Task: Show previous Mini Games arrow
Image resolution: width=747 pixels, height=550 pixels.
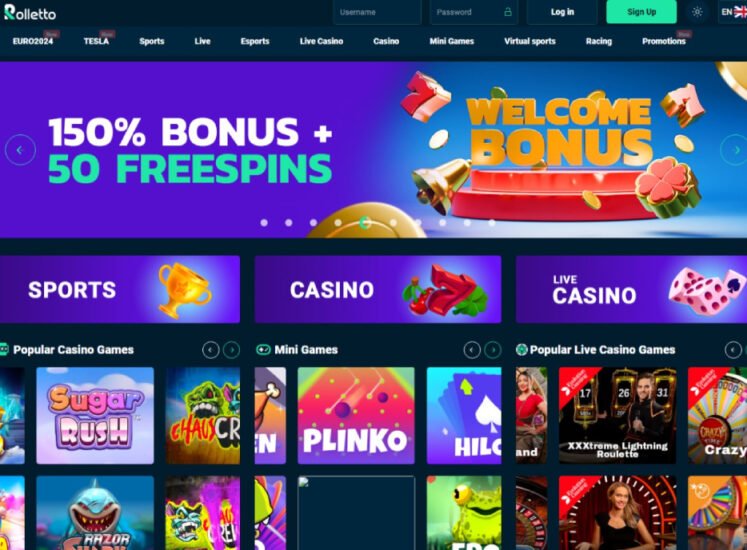Action: [x=472, y=350]
